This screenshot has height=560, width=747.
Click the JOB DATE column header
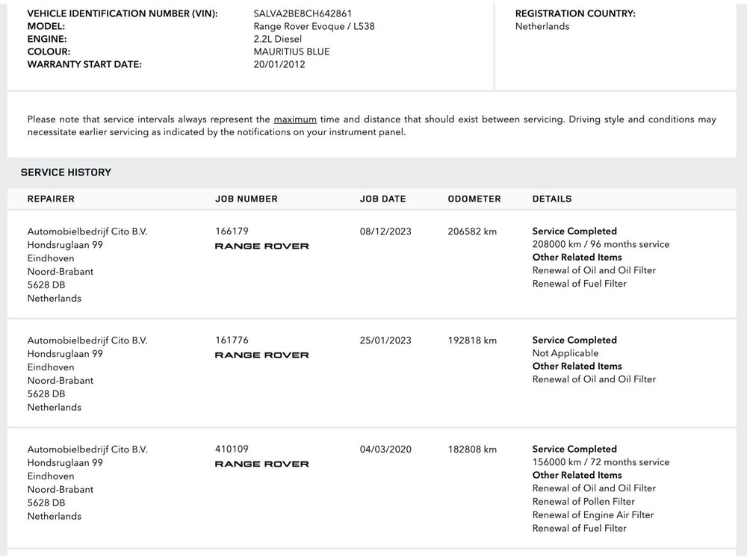pos(382,199)
